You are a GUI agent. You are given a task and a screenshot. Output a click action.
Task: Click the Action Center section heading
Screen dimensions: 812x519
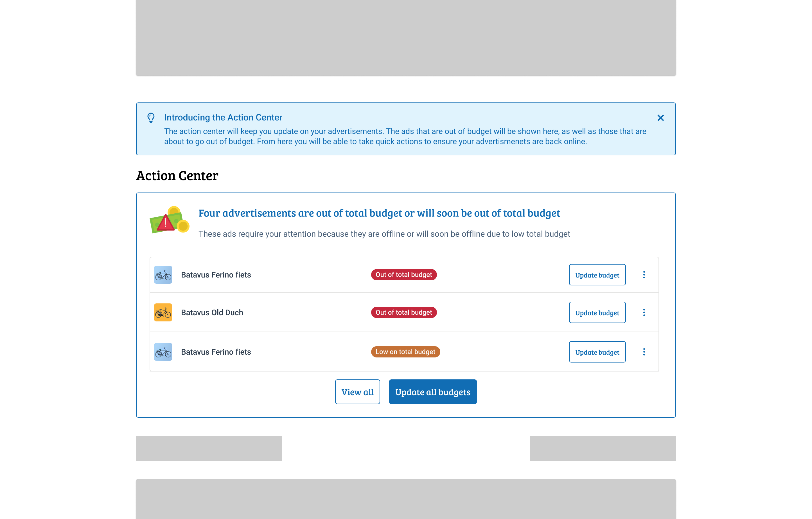click(x=177, y=175)
